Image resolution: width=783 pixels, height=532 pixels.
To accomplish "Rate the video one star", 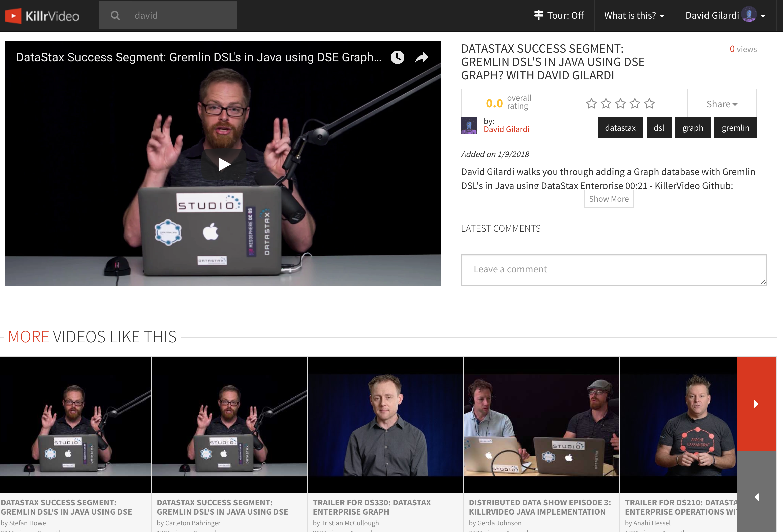I will pos(591,104).
